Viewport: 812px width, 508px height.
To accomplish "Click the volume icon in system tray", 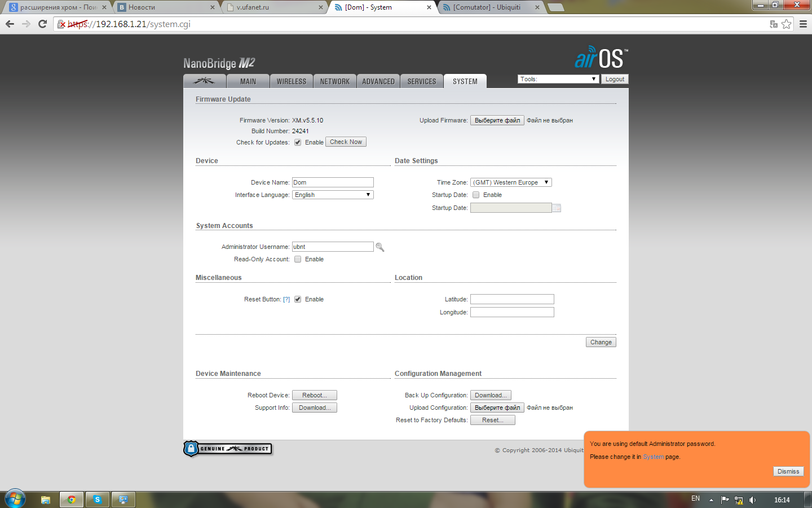I will pos(753,500).
